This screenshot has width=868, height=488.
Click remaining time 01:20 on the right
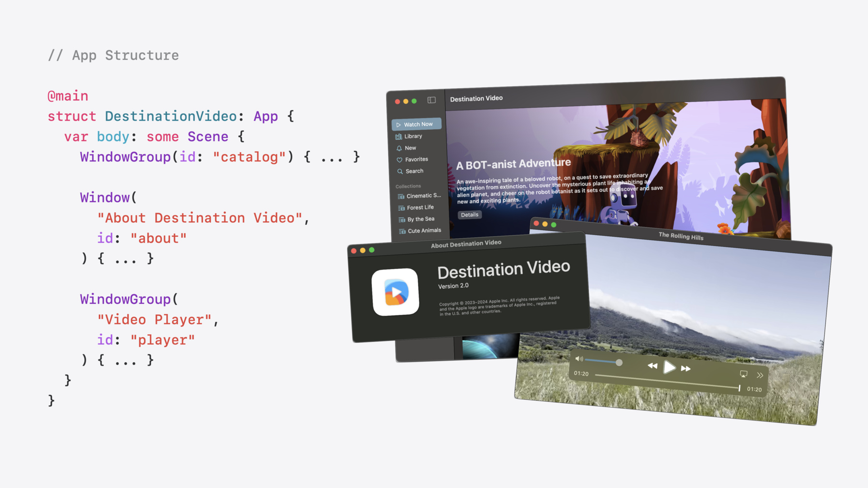coord(754,389)
